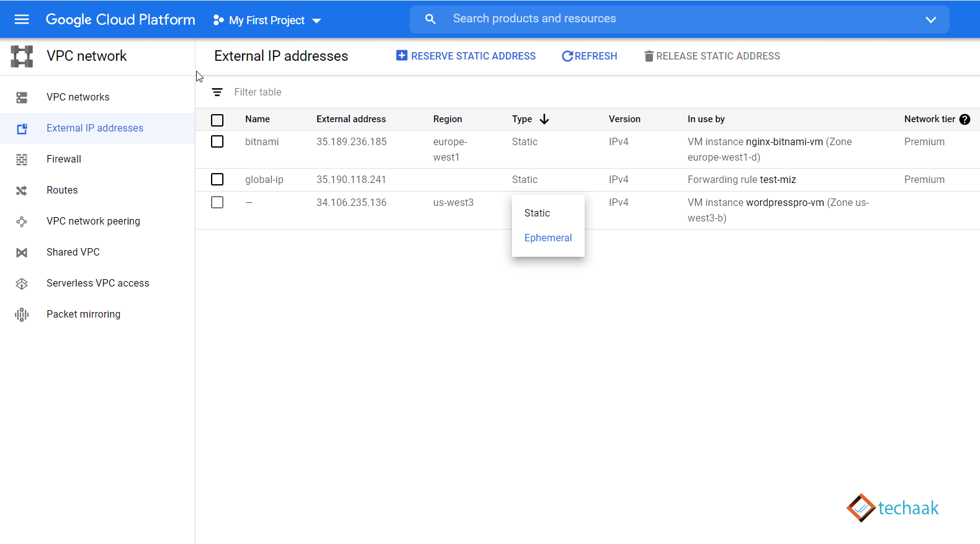This screenshot has height=544, width=980.
Task: Focus the Filter table input
Action: [596, 92]
